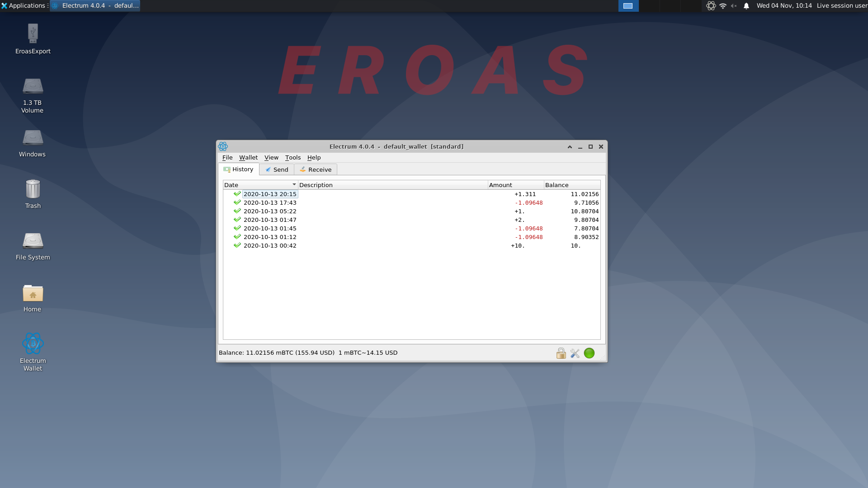Open the Help menu
868x488 pixels.
[x=314, y=157]
